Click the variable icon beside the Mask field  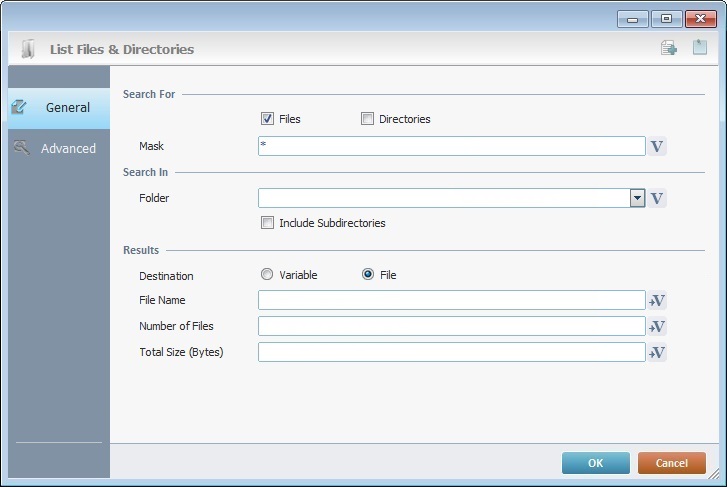657,147
